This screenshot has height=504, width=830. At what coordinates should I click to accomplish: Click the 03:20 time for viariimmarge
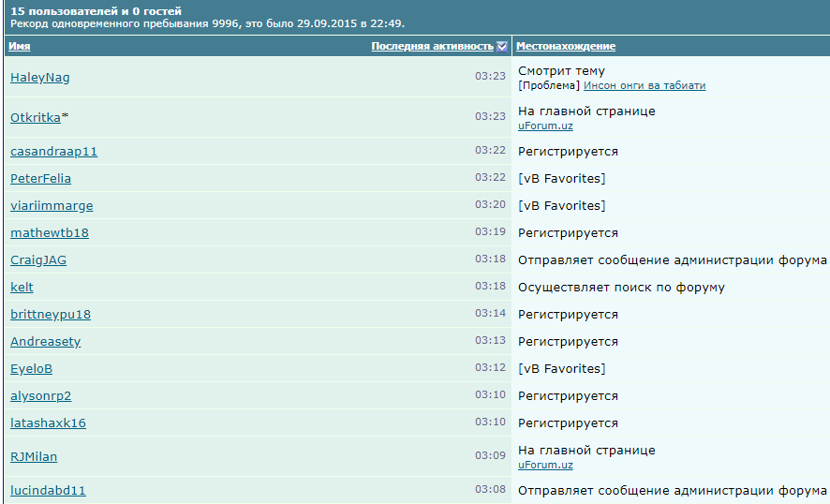(490, 204)
